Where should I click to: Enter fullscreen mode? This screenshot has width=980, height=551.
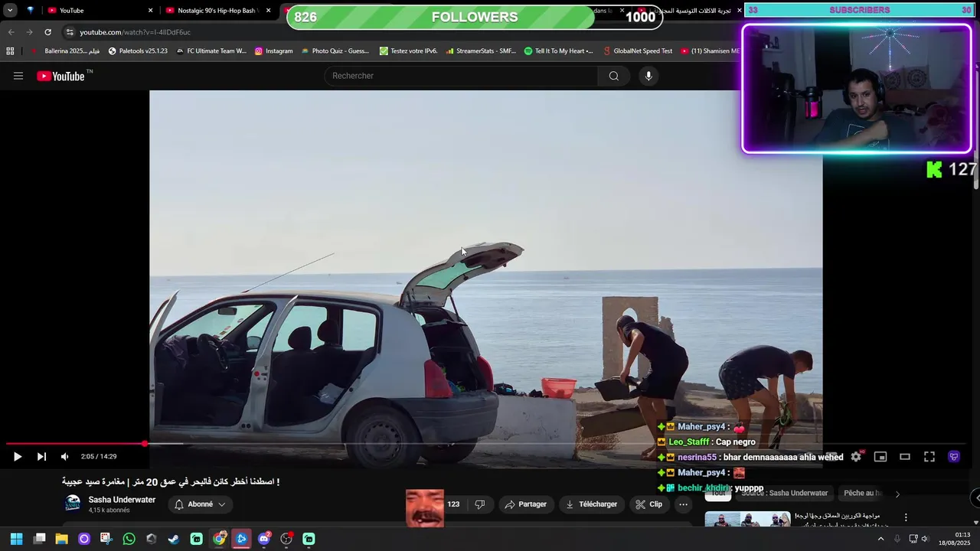[929, 457]
